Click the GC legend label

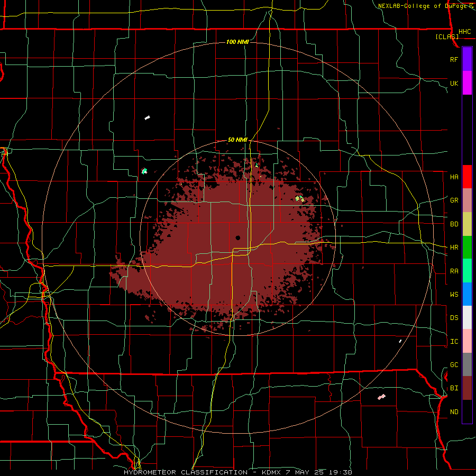454,365
